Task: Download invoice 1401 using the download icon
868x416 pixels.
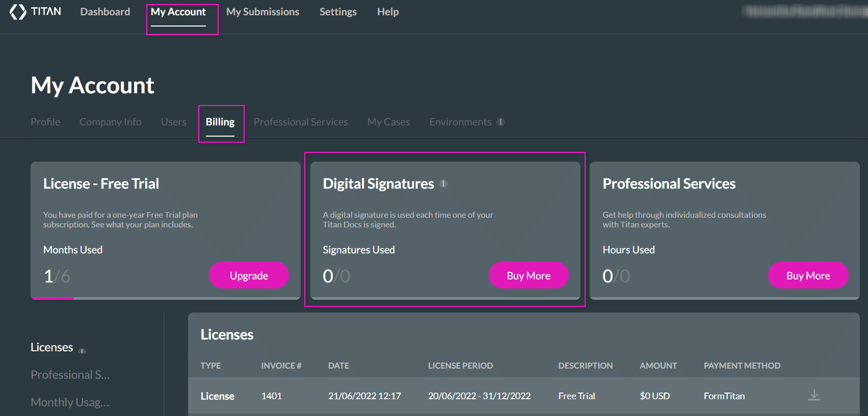Action: (x=814, y=395)
